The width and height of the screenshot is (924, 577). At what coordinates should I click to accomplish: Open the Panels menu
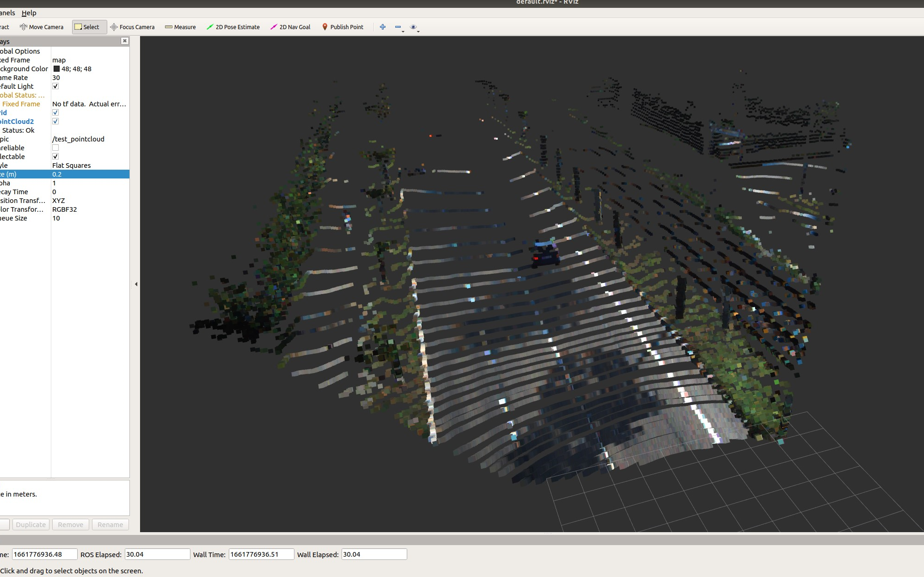tap(7, 12)
